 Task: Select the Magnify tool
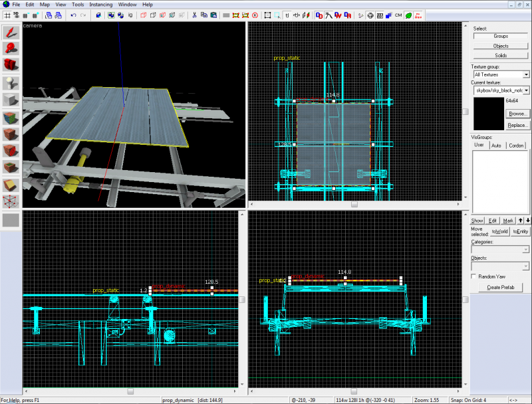[9, 47]
